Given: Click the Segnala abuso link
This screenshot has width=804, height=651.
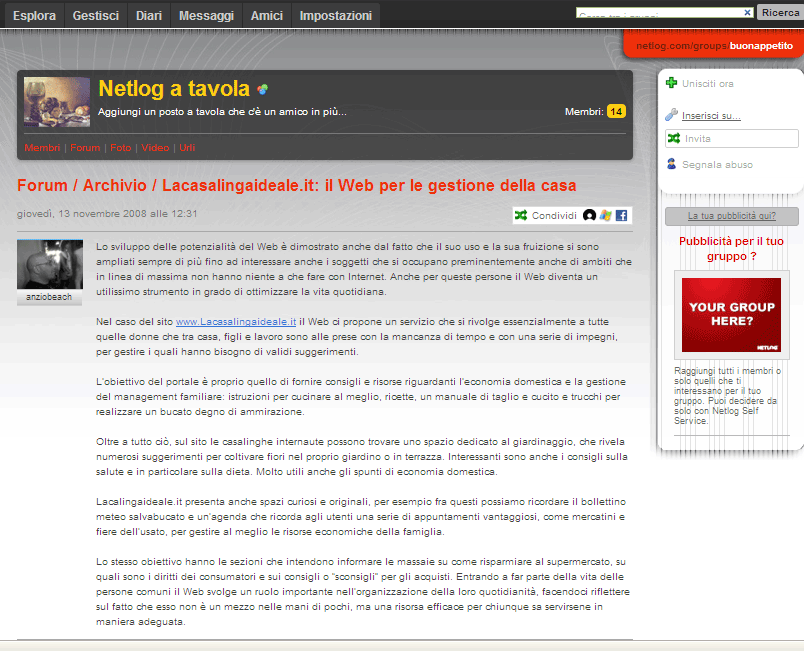Looking at the screenshot, I should [717, 165].
